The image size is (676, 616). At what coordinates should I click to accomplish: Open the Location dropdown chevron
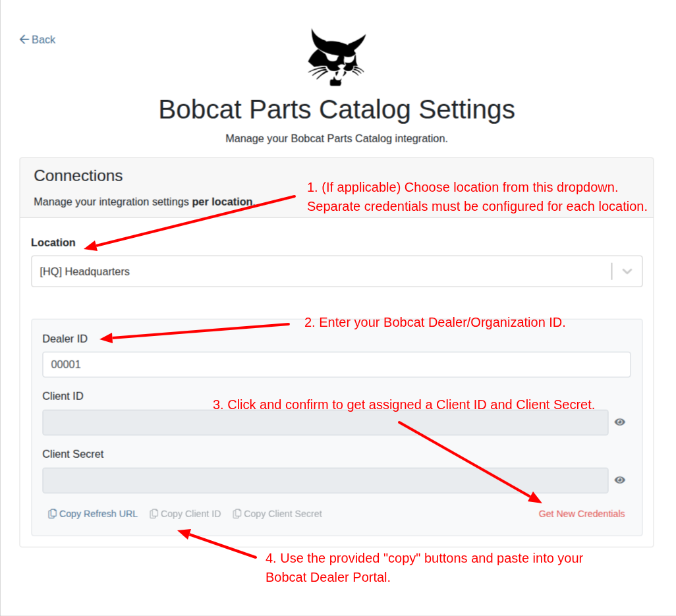coord(627,271)
